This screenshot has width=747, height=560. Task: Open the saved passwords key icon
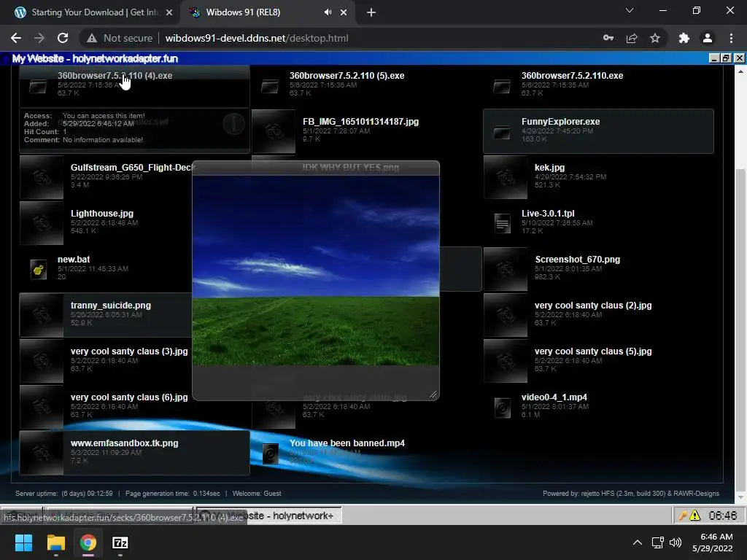[x=608, y=38]
